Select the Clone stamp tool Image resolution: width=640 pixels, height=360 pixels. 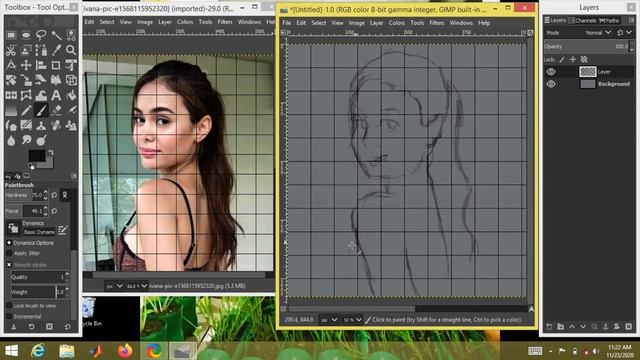(x=41, y=126)
